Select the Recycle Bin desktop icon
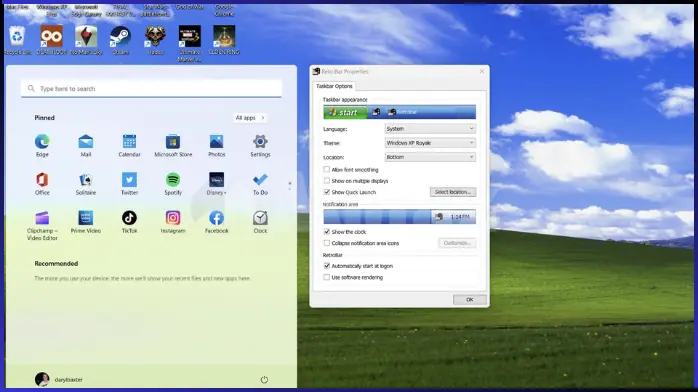 click(x=17, y=40)
